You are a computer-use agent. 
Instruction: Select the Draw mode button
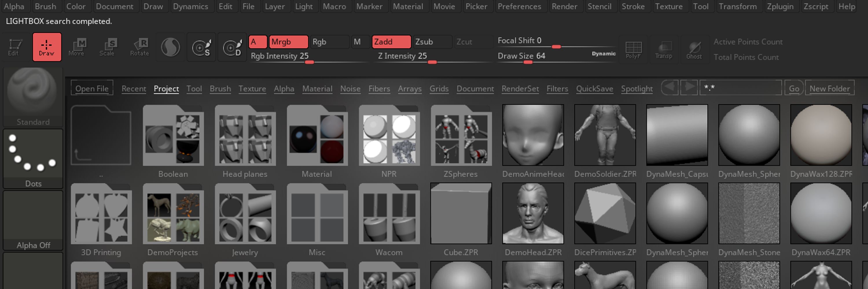pos(47,47)
